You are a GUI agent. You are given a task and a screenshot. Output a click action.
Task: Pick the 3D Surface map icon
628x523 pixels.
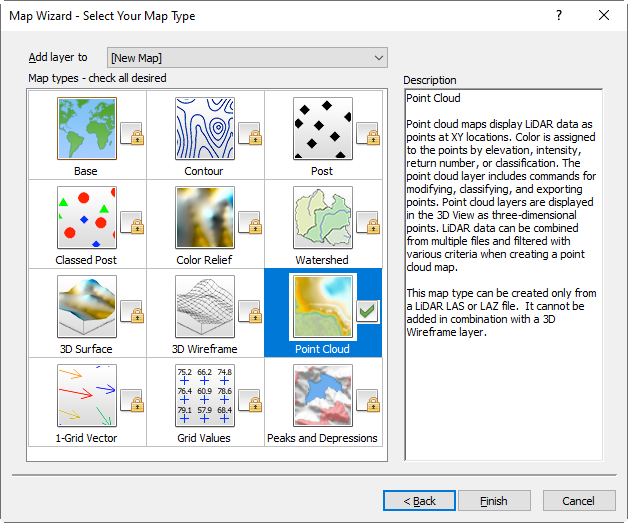tap(86, 307)
